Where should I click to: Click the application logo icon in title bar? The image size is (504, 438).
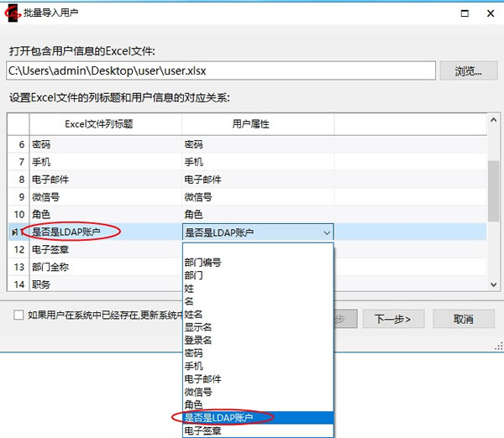pos(14,13)
